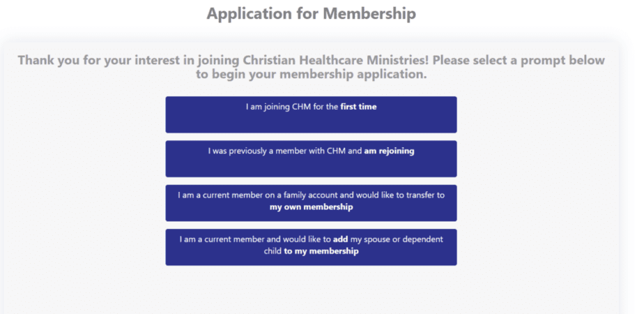The image size is (644, 314).
Task: Start the rejoining member application
Action: pos(311,158)
